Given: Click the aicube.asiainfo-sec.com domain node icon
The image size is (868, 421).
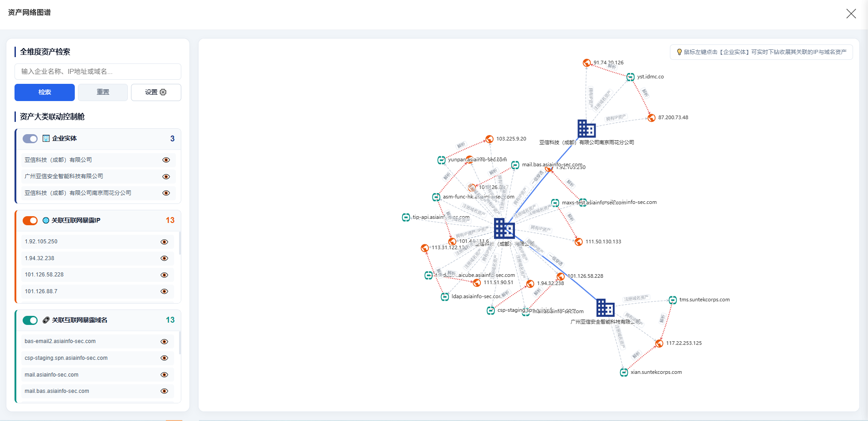Looking at the screenshot, I should coord(429,275).
